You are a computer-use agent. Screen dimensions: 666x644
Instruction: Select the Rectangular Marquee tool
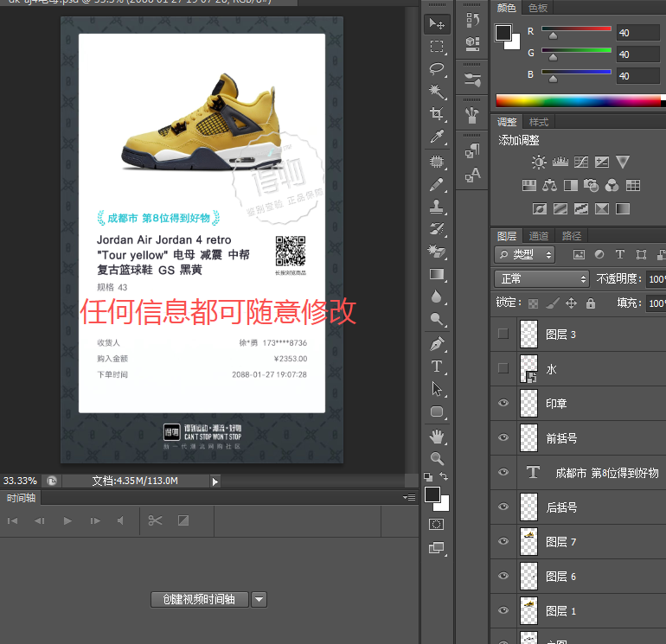tap(438, 47)
